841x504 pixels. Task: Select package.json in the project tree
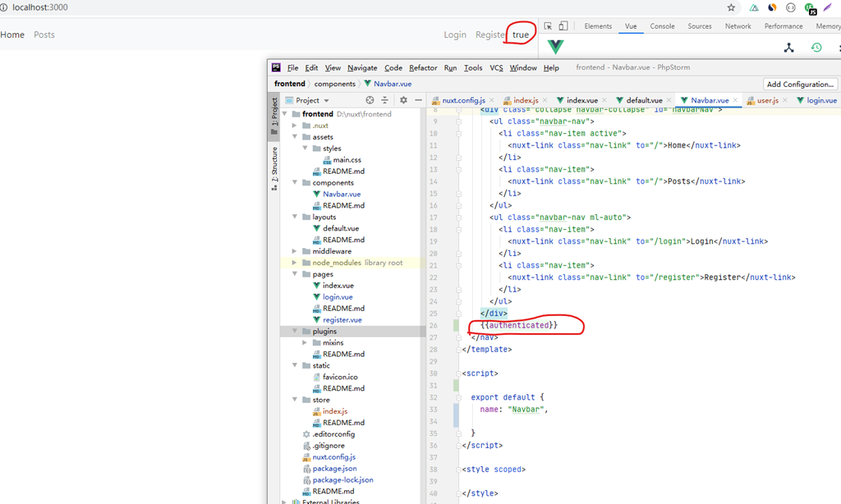pyautogui.click(x=334, y=468)
